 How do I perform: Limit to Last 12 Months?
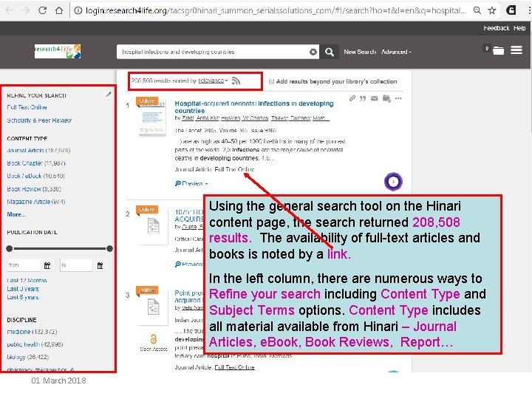pyautogui.click(x=27, y=281)
